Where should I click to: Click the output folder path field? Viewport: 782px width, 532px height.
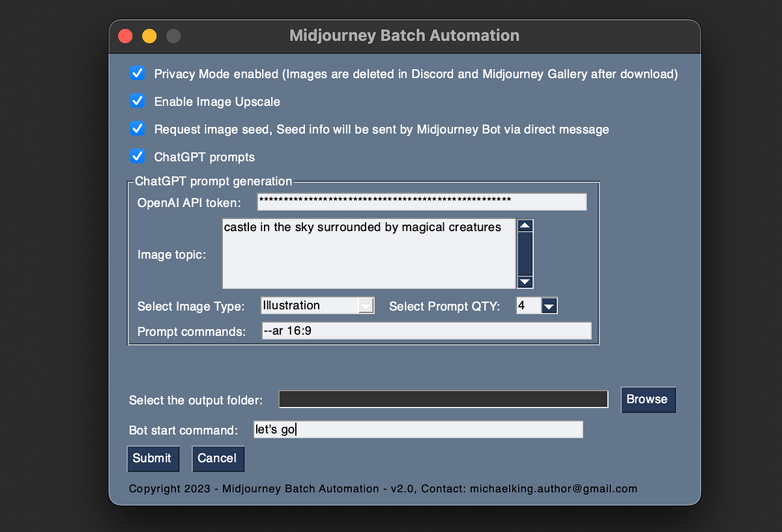click(x=443, y=399)
